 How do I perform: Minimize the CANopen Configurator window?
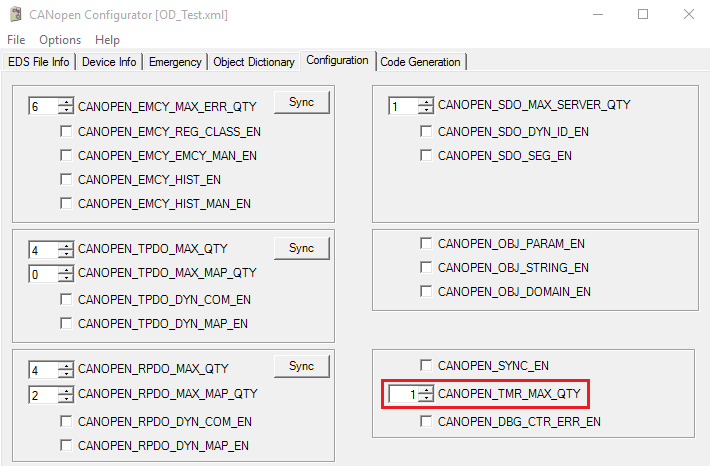(598, 14)
